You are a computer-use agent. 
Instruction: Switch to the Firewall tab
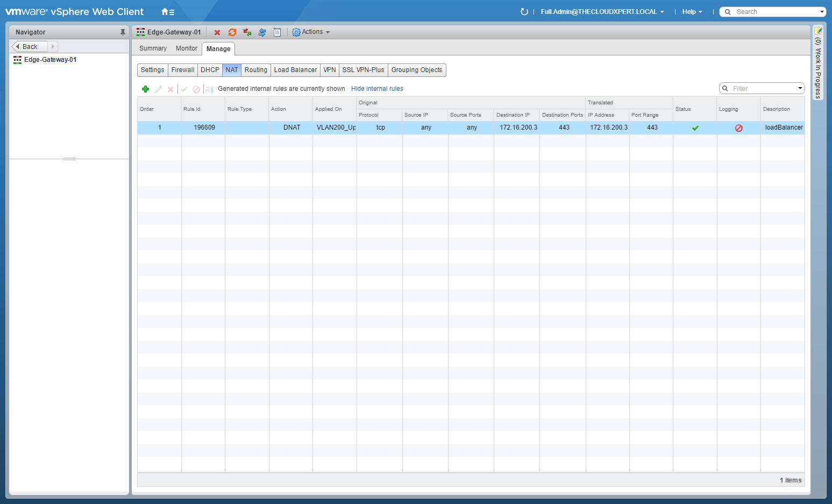[182, 70]
